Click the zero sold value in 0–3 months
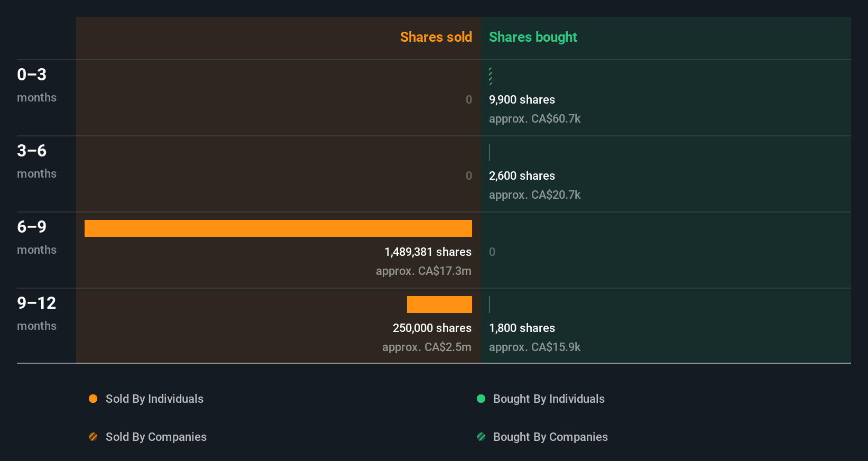This screenshot has height=461, width=868. point(469,99)
